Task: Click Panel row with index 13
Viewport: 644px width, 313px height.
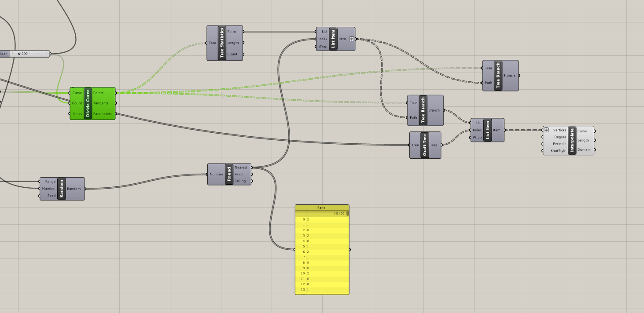Action: [322, 290]
